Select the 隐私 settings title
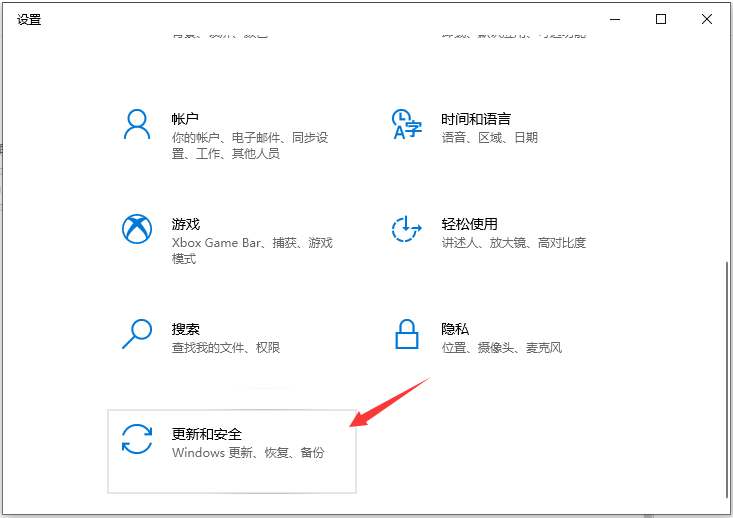Image resolution: width=733 pixels, height=518 pixels. [455, 329]
